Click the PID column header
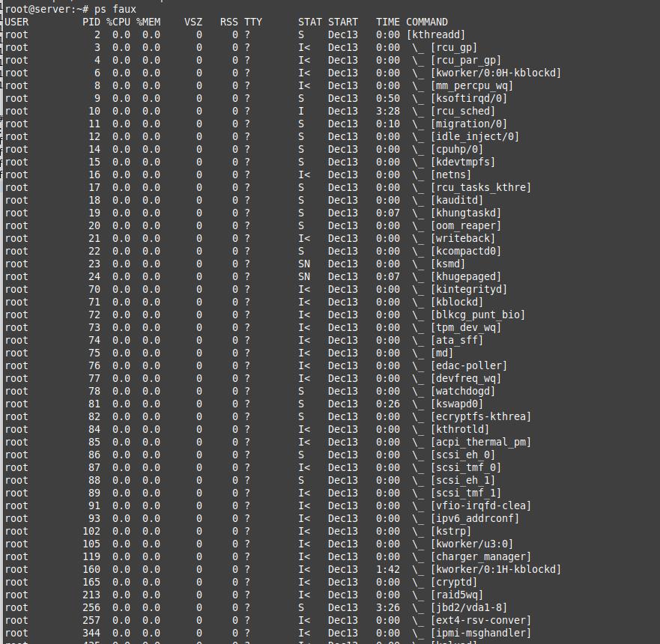Image resolution: width=660 pixels, height=644 pixels. tap(91, 22)
